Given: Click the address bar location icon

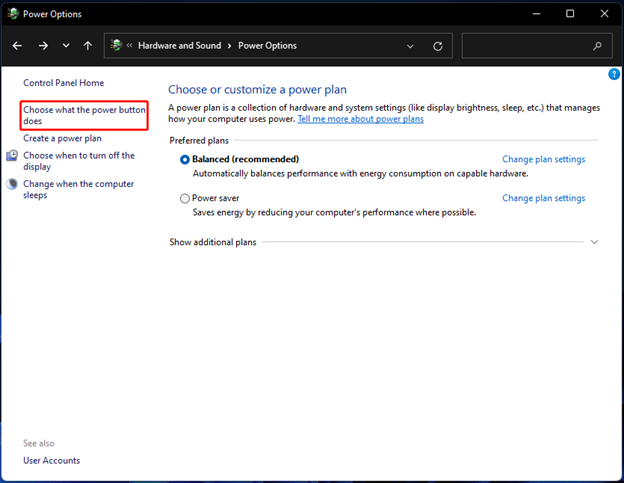Looking at the screenshot, I should [117, 46].
